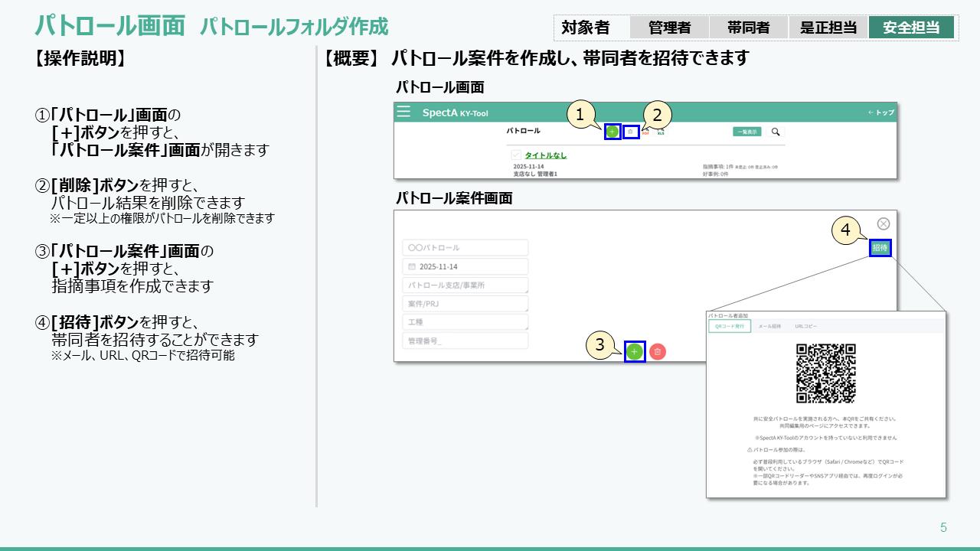Image resolution: width=980 pixels, height=551 pixels.
Task: Add an item with the green plus below the form
Action: click(634, 351)
